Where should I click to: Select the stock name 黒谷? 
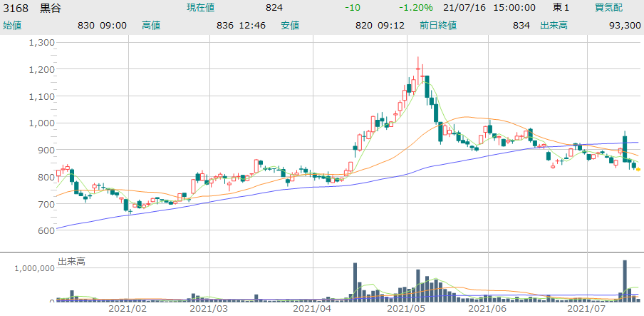click(51, 8)
